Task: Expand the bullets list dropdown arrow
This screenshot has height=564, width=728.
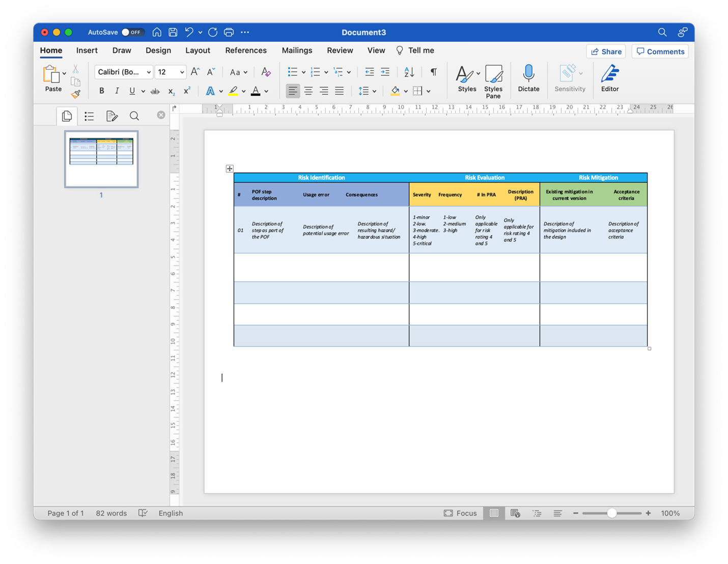Action: (x=303, y=72)
